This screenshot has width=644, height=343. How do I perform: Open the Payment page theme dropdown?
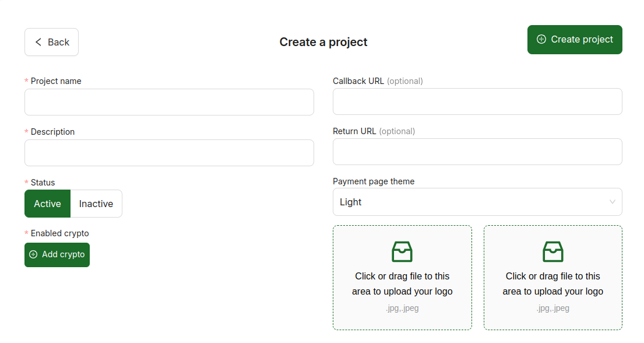click(x=477, y=202)
